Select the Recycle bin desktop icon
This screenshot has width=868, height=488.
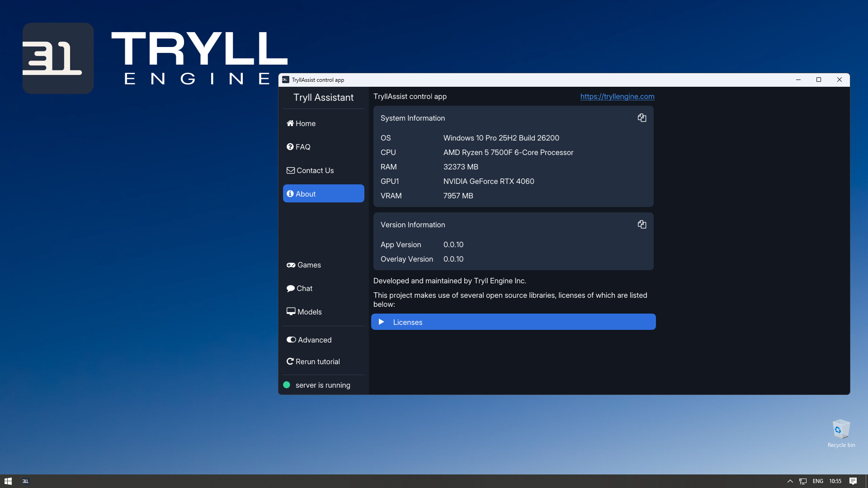pyautogui.click(x=841, y=433)
